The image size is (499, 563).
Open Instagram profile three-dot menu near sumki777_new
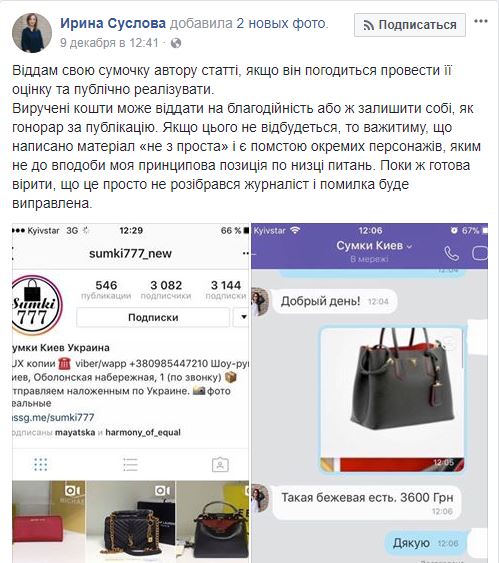pyautogui.click(x=246, y=253)
